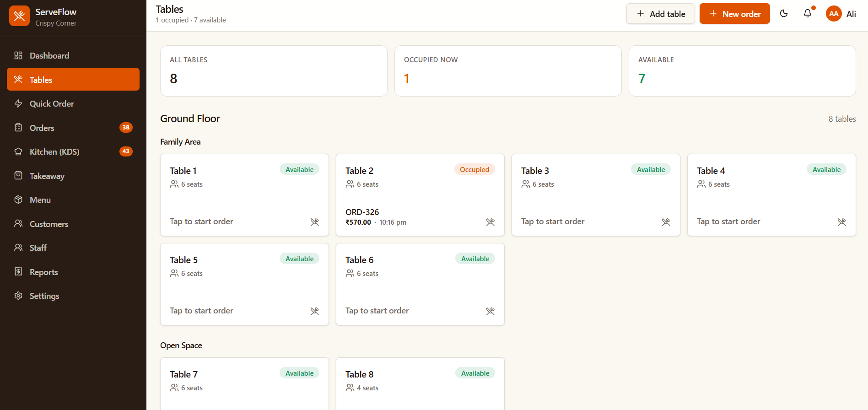Viewport: 868px width, 410px height.
Task: Click the Open Space label
Action: click(181, 345)
